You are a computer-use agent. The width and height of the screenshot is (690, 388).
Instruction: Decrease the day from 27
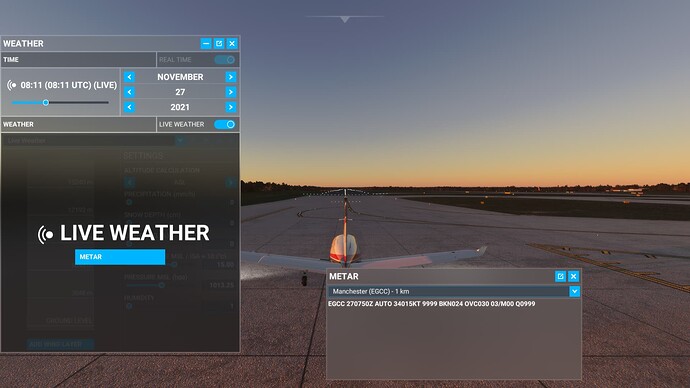click(129, 92)
